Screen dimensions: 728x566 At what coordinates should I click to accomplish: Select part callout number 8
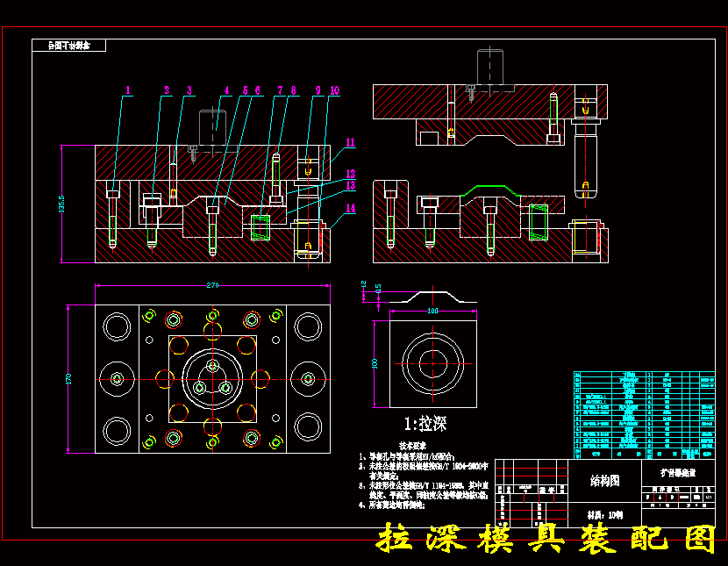tap(294, 90)
